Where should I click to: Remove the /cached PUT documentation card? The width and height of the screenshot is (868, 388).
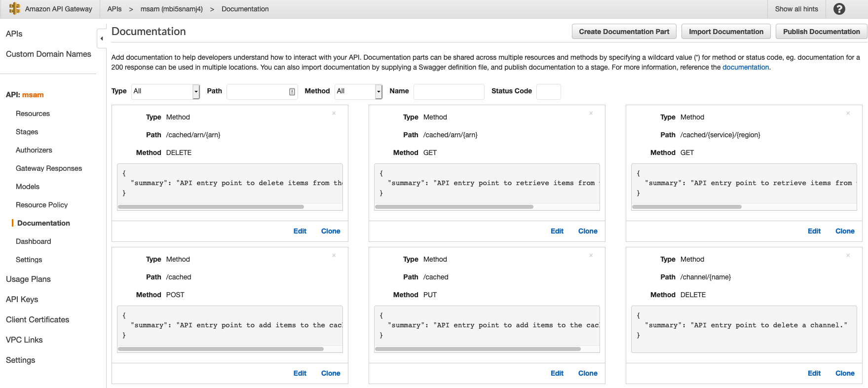tap(591, 255)
